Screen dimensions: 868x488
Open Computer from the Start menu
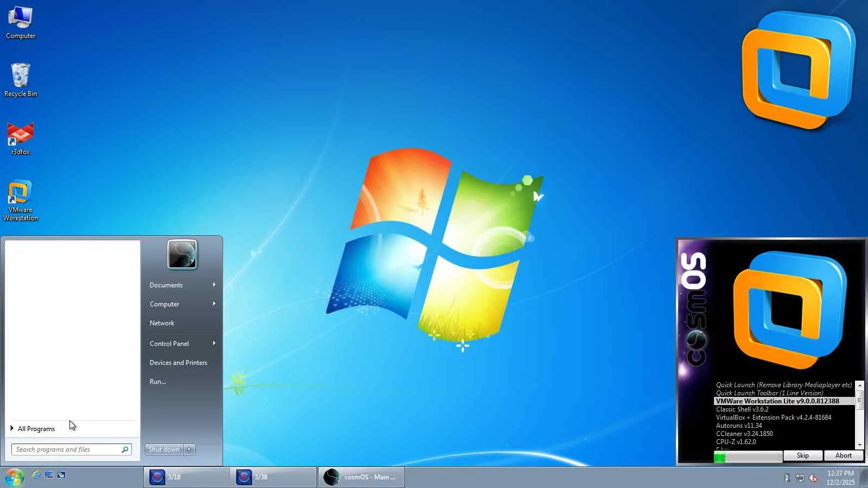pos(182,304)
